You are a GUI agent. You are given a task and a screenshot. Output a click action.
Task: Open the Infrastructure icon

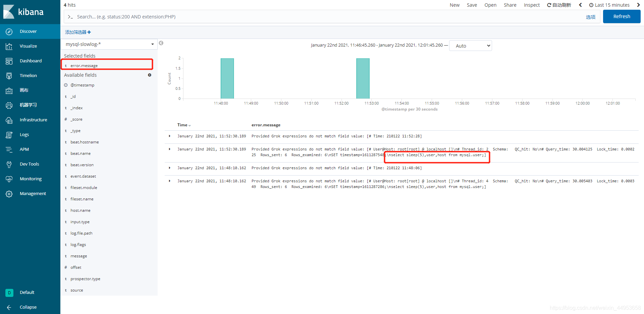9,120
